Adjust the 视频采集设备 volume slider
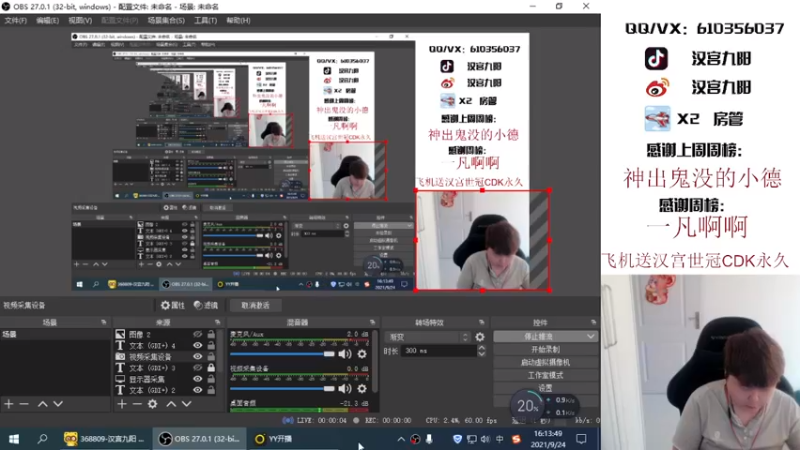Screen dimensions: 800x450 [282, 388]
